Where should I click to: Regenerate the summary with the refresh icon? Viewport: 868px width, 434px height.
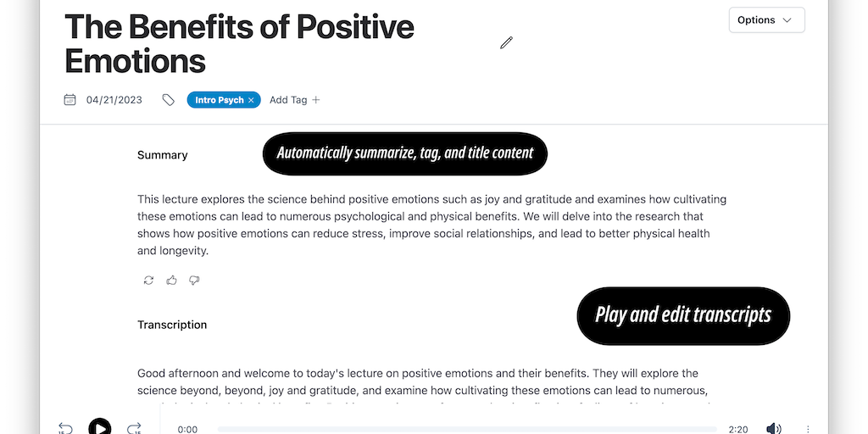(x=149, y=280)
